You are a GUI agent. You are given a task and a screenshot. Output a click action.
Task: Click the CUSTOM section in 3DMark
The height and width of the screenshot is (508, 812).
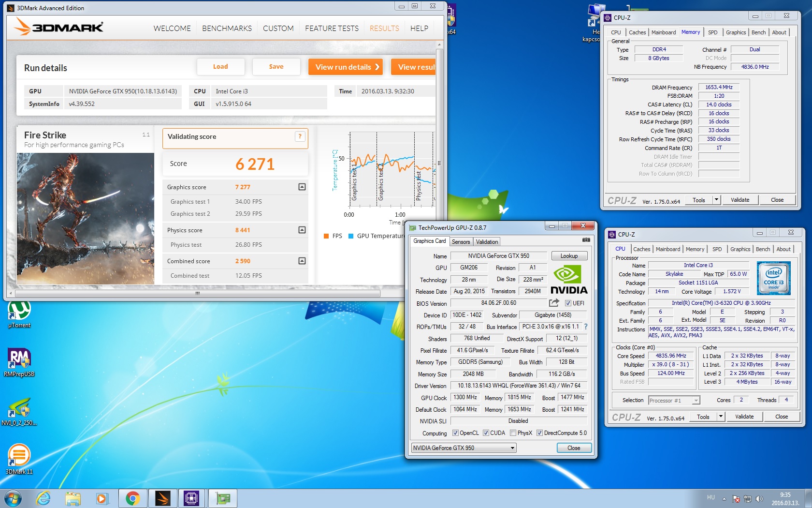click(x=278, y=29)
